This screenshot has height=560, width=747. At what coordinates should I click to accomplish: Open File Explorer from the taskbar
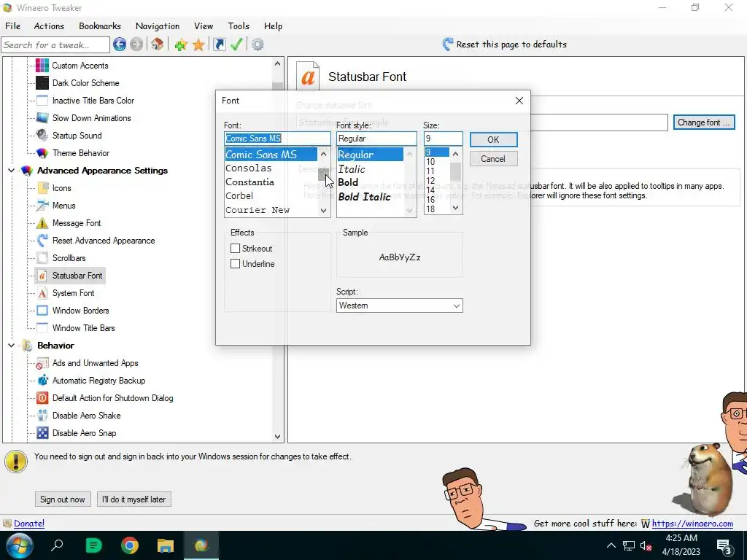[166, 545]
